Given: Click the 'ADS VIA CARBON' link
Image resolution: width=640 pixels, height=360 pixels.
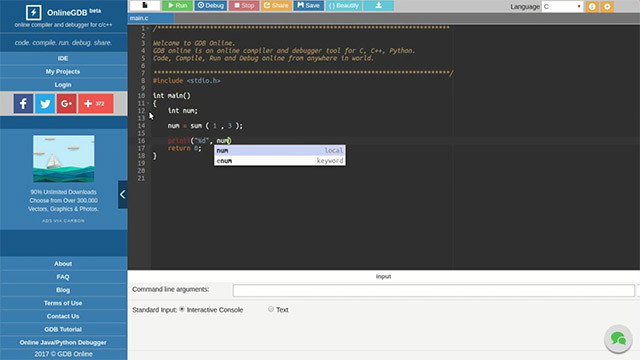Looking at the screenshot, I should [x=63, y=221].
